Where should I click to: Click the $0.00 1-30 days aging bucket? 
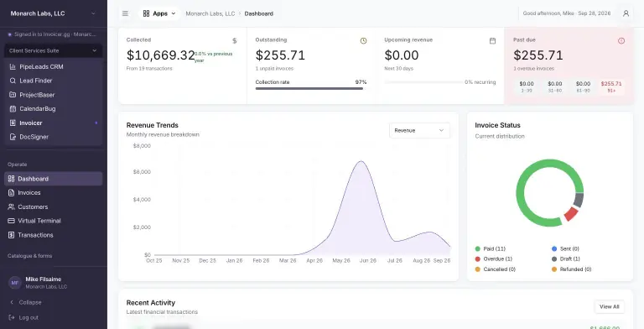(527, 86)
